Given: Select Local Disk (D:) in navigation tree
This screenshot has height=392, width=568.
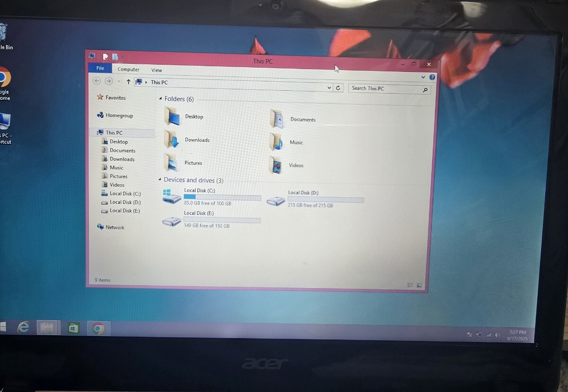Looking at the screenshot, I should click(125, 202).
